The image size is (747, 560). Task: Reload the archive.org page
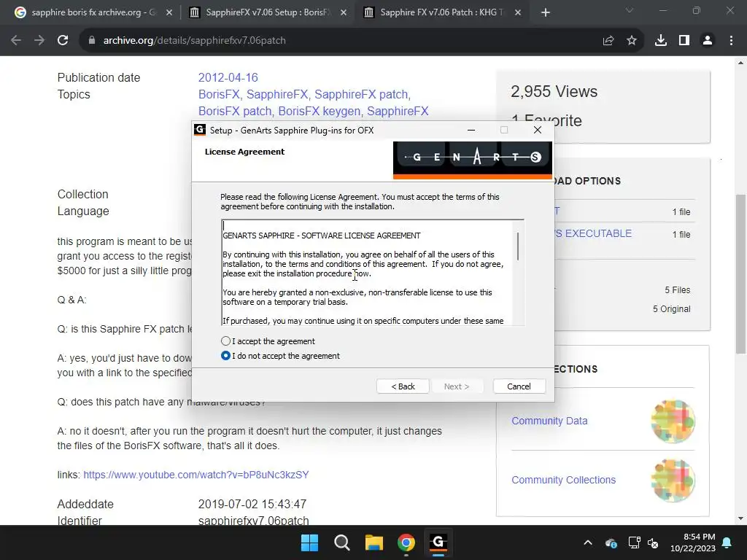tap(63, 41)
